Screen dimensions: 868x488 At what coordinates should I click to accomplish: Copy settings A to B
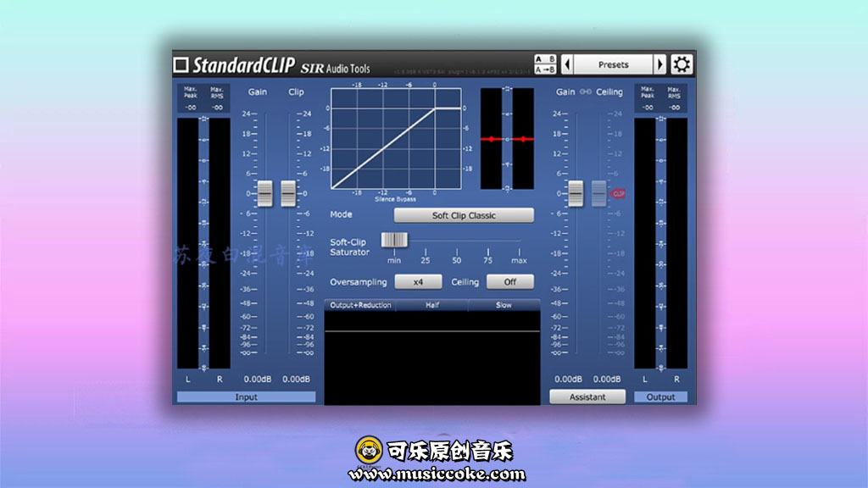545,69
